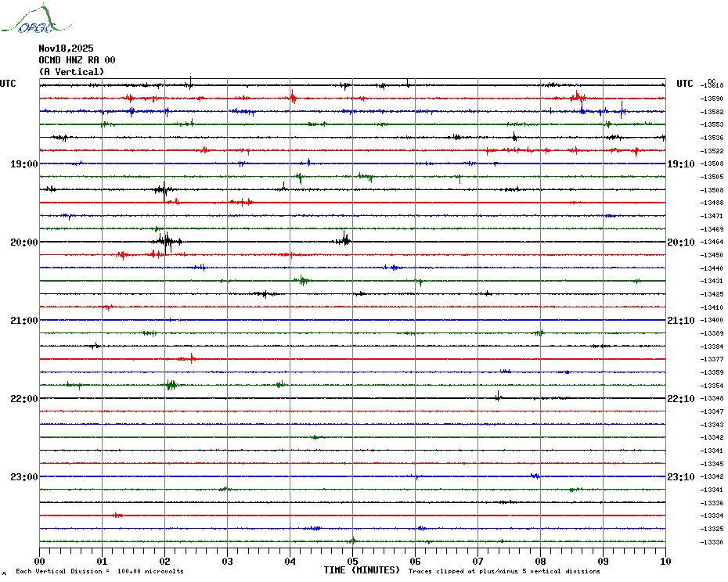Image resolution: width=728 pixels, height=582 pixels.
Task: Click the DC offset value -13553
Action: [712, 125]
